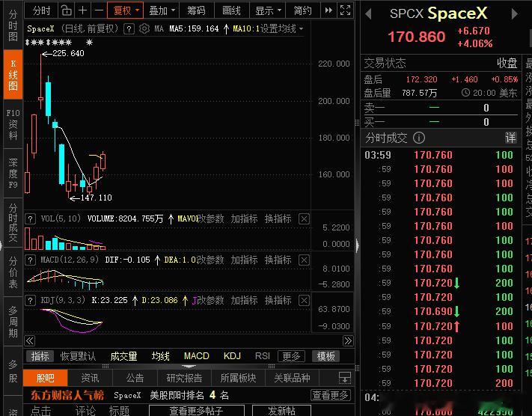Zoom out chart with minus icon
532x416 pixels.
tap(99, 11)
